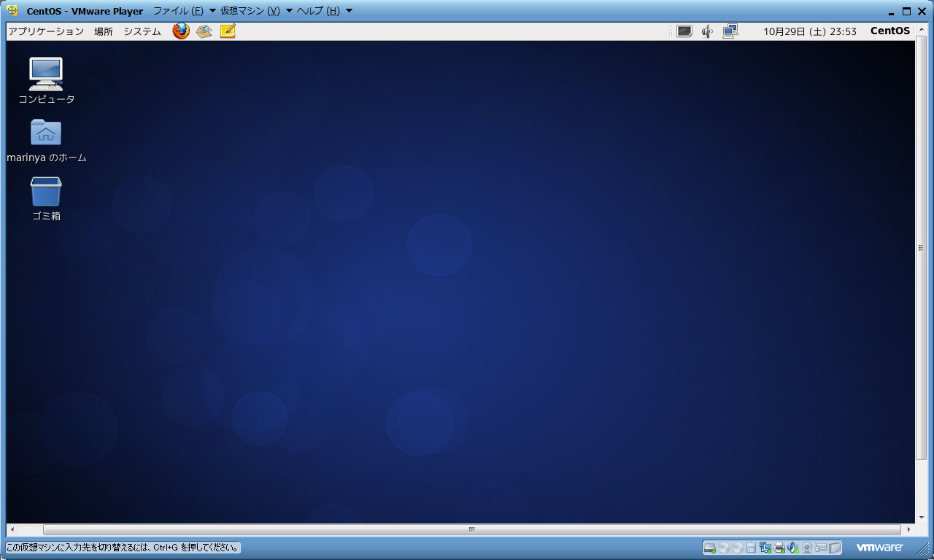Expand the 仮想マシン (V) dropdown menu
Image resolution: width=934 pixels, height=560 pixels.
(x=250, y=11)
